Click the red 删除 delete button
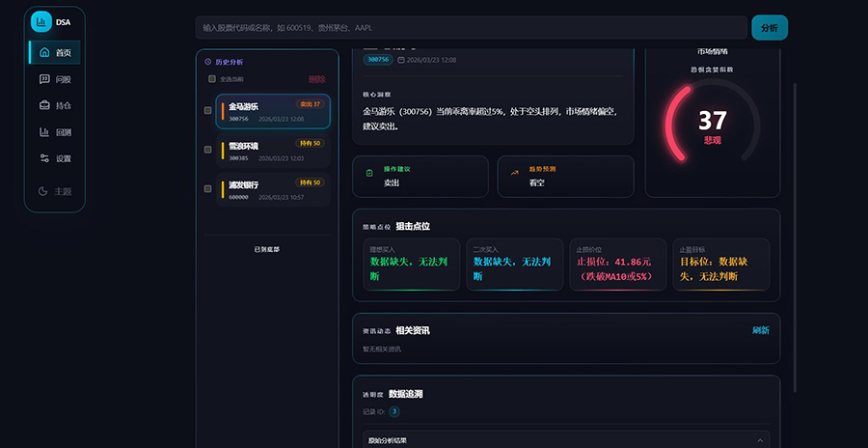Image resolution: width=868 pixels, height=448 pixels. tap(316, 79)
